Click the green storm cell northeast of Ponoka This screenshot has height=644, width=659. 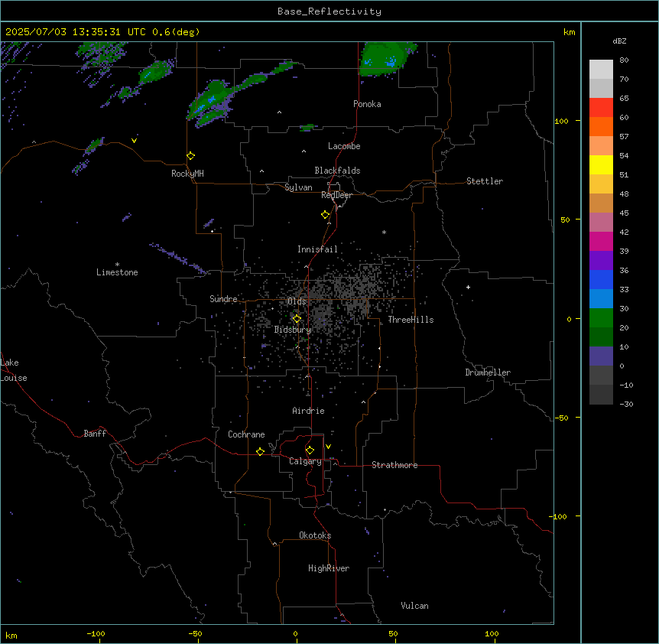click(x=385, y=60)
